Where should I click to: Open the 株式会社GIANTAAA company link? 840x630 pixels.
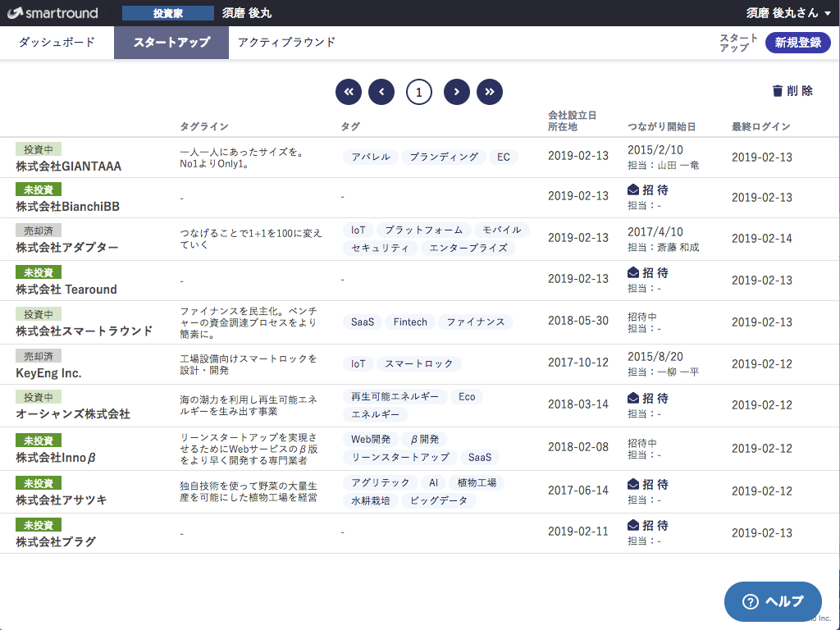tap(68, 167)
